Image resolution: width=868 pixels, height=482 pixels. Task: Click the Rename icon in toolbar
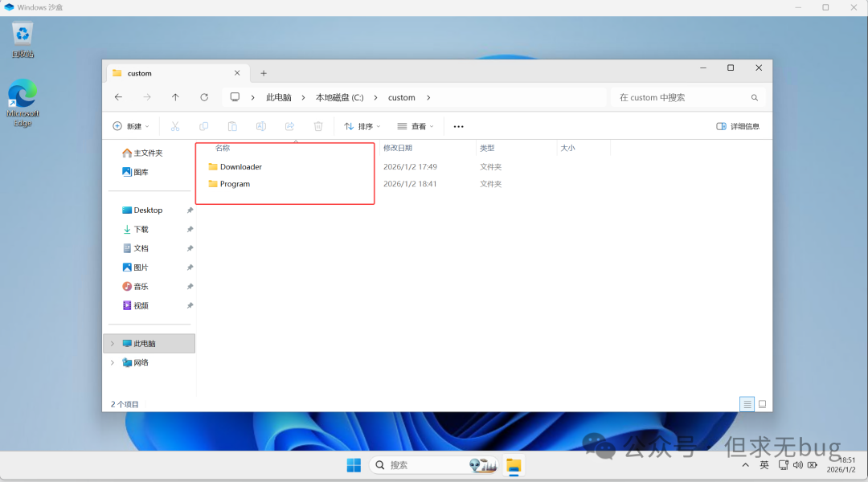pyautogui.click(x=261, y=126)
